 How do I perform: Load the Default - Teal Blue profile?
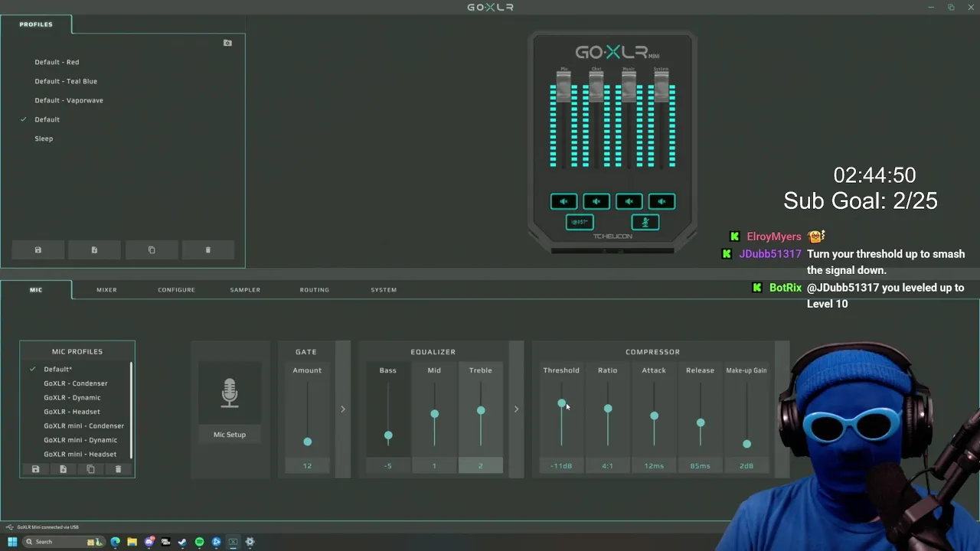[66, 81]
